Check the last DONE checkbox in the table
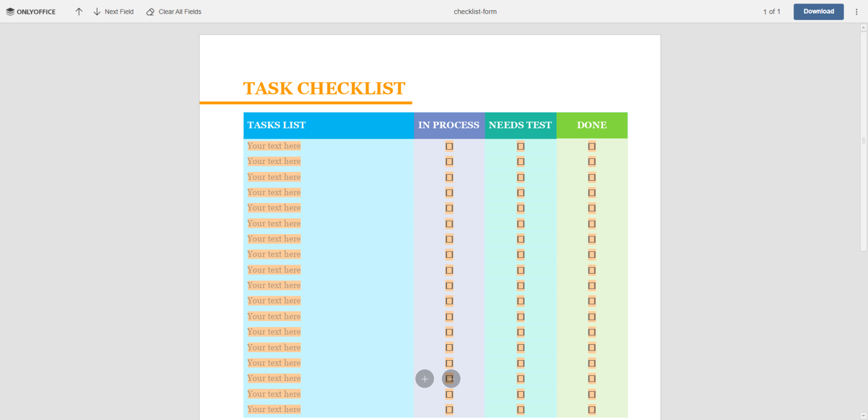 click(592, 409)
